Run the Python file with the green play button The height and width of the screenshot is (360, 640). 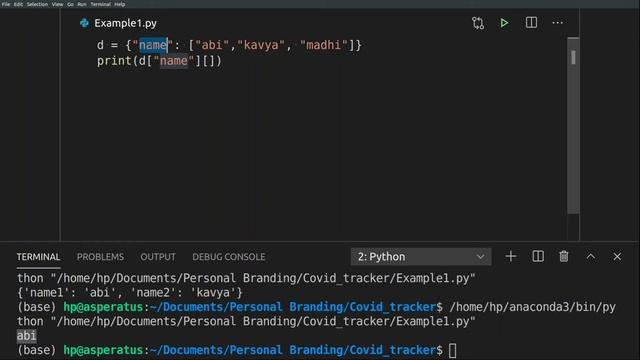coord(504,23)
